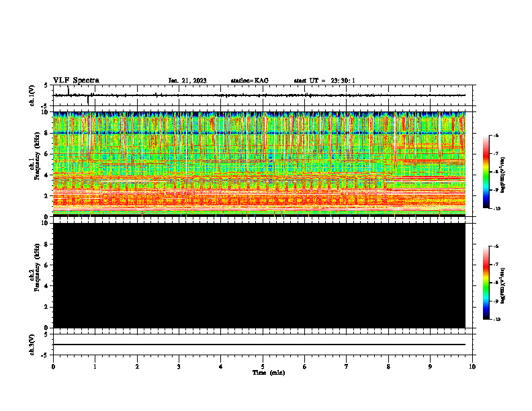
Task: Click time axis tick label '8'
Action: pos(388,367)
